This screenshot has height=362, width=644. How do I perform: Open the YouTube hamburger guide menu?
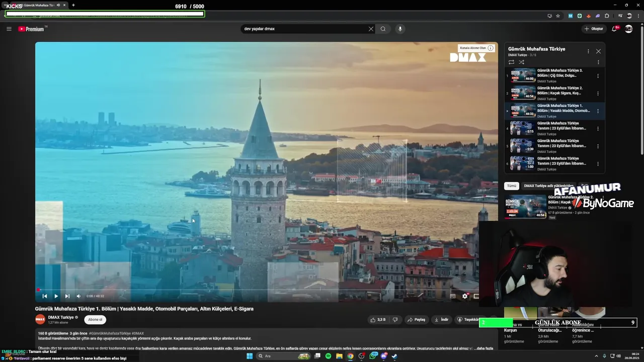pos(9,29)
